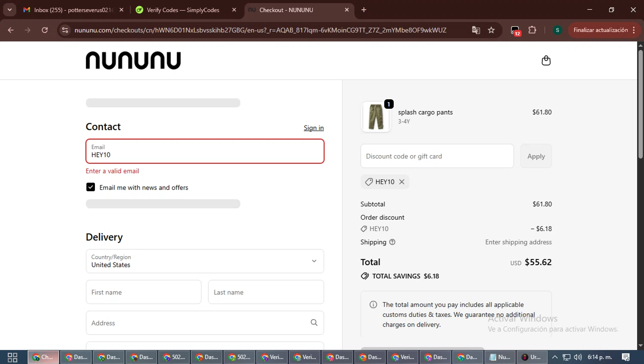This screenshot has width=644, height=364.
Task: Click the Apply discount button
Action: point(536,156)
